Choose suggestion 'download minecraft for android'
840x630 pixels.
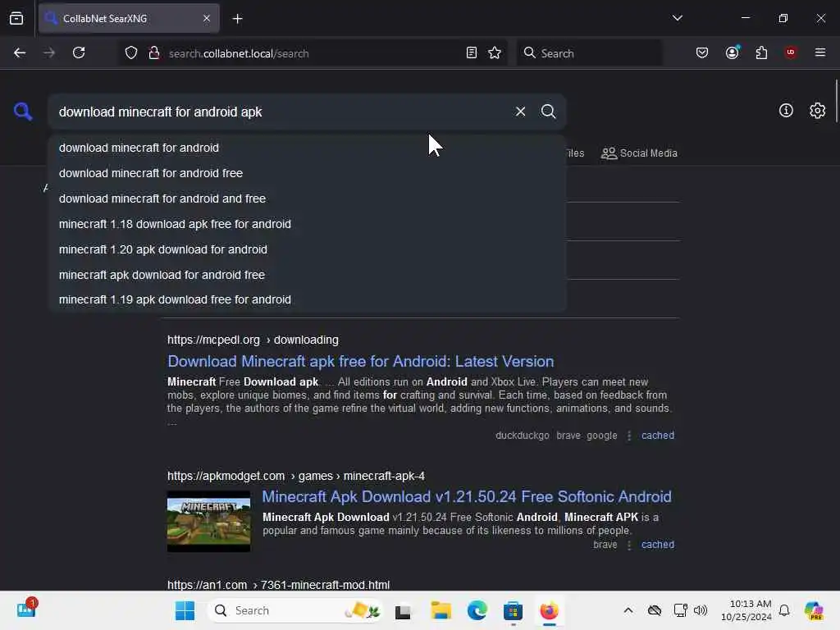(x=307, y=148)
